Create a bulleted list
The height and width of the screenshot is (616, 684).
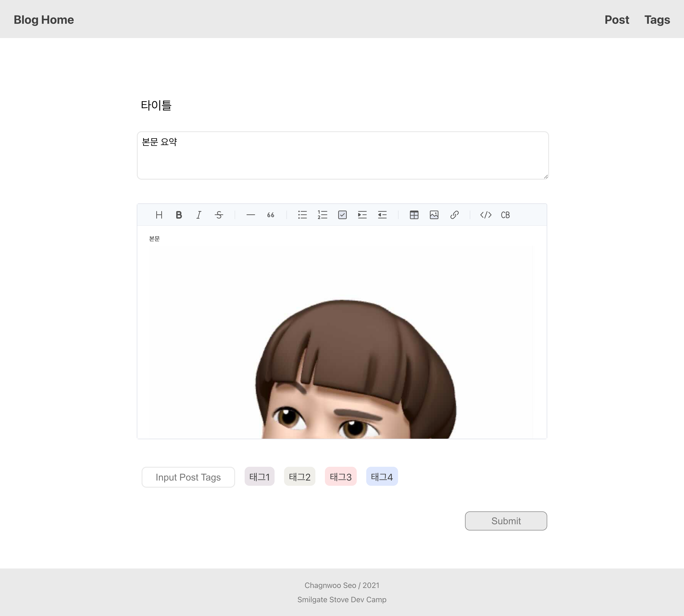[x=302, y=215]
